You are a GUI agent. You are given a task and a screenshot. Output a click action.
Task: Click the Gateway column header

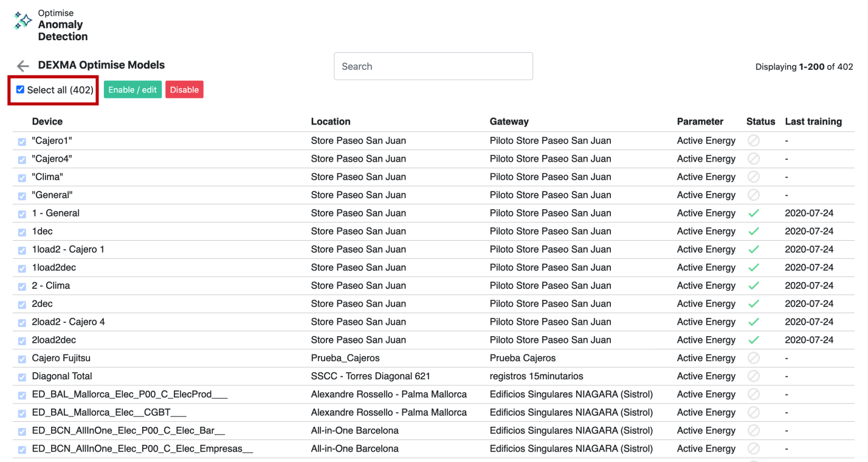pos(509,122)
